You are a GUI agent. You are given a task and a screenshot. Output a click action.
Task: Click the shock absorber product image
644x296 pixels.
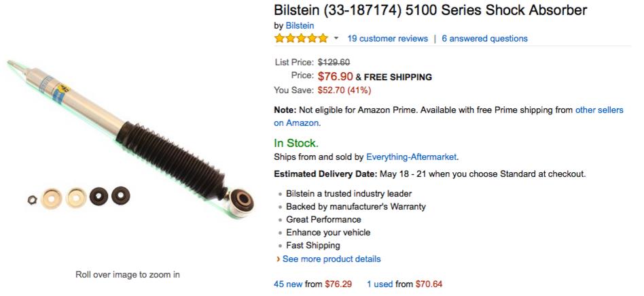pyautogui.click(x=130, y=138)
